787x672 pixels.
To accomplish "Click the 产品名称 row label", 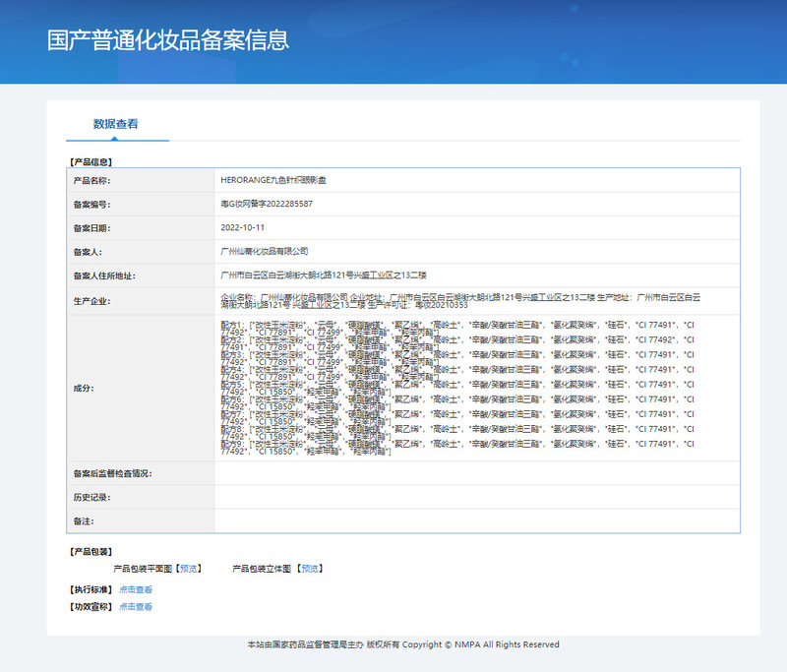I will coord(91,181).
